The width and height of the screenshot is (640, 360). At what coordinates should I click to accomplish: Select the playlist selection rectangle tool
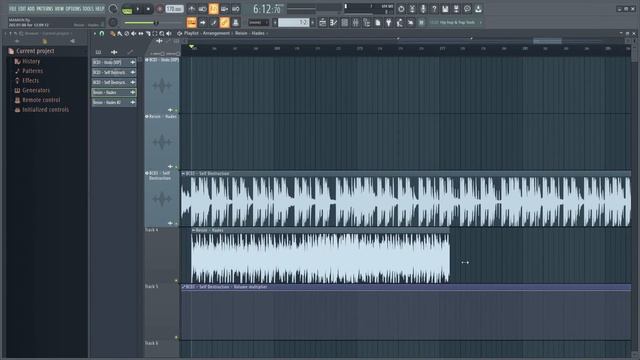coord(155,33)
